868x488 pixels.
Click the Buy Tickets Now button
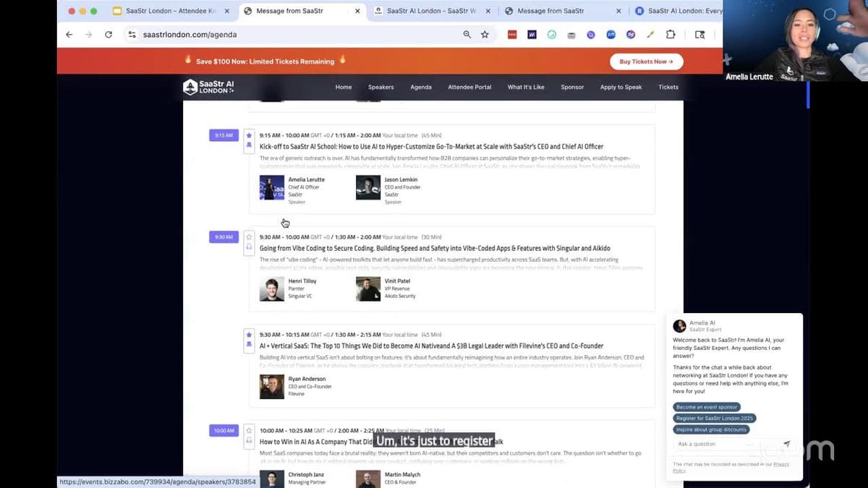pos(646,61)
